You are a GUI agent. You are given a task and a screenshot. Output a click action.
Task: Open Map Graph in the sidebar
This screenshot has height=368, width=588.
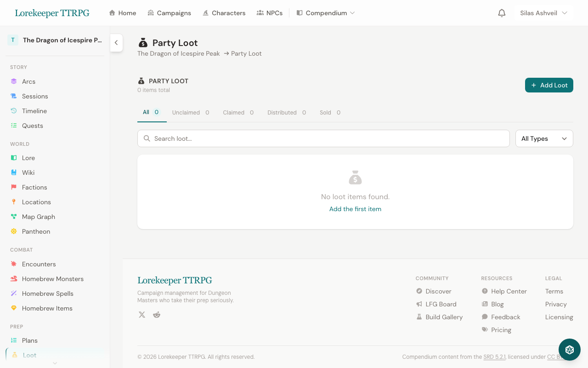click(x=38, y=217)
